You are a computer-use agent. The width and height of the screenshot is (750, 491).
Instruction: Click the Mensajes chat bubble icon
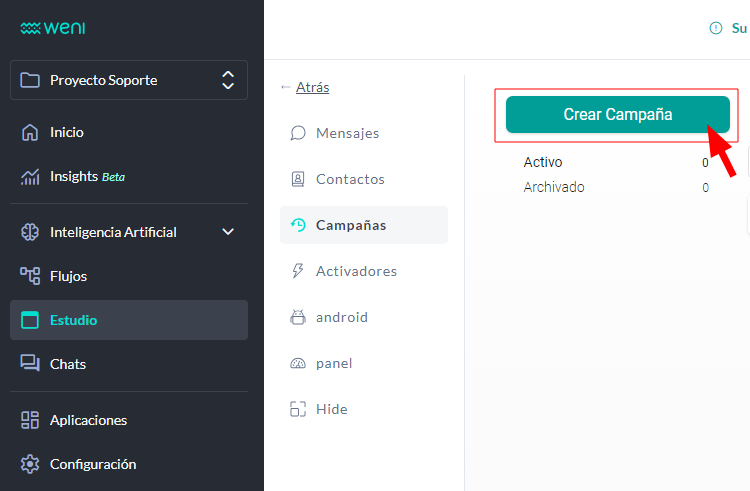tap(298, 133)
